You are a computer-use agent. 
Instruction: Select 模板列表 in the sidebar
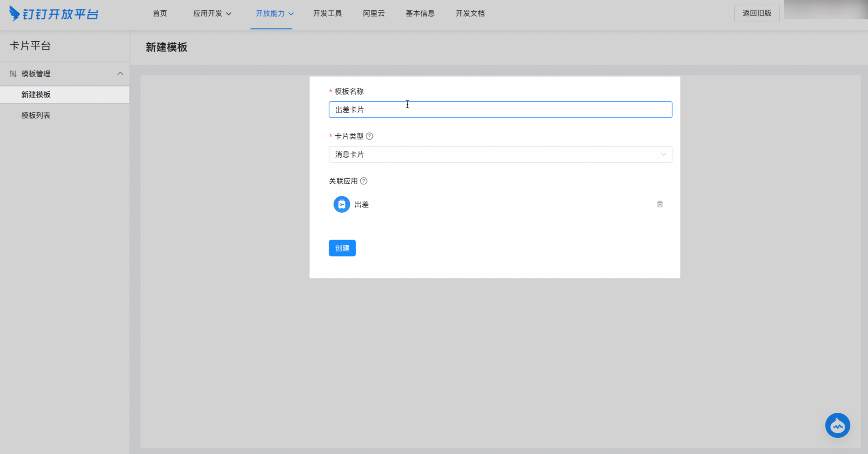(x=36, y=116)
